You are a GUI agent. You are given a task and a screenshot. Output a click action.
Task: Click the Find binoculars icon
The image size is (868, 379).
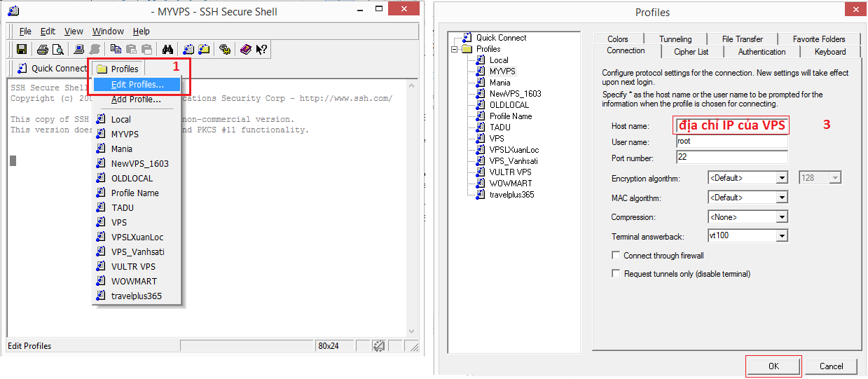pos(167,49)
